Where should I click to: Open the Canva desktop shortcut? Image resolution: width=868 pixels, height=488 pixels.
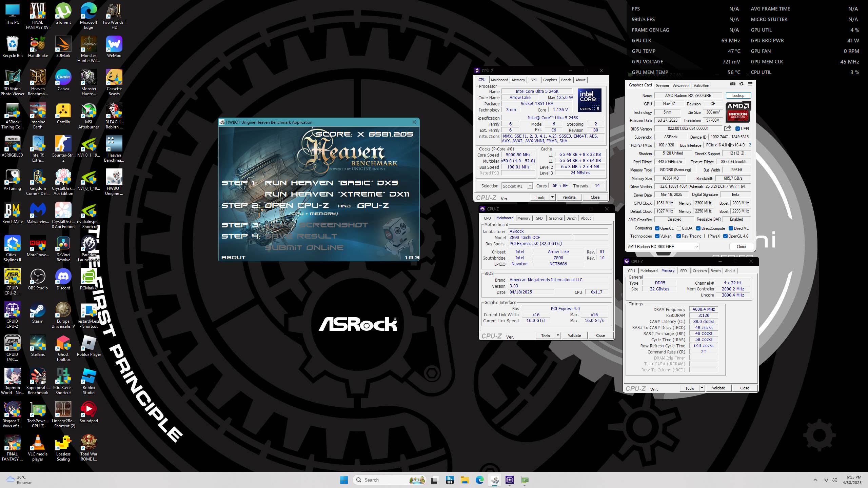pyautogui.click(x=63, y=80)
